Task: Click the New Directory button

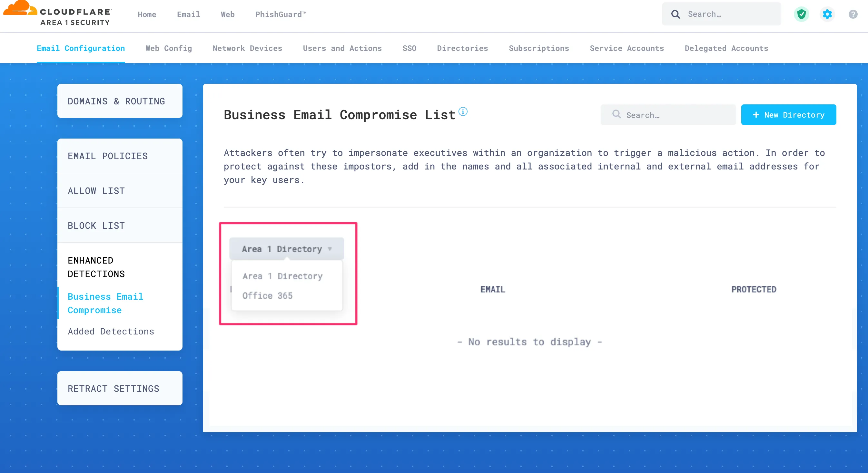Action: pos(788,114)
